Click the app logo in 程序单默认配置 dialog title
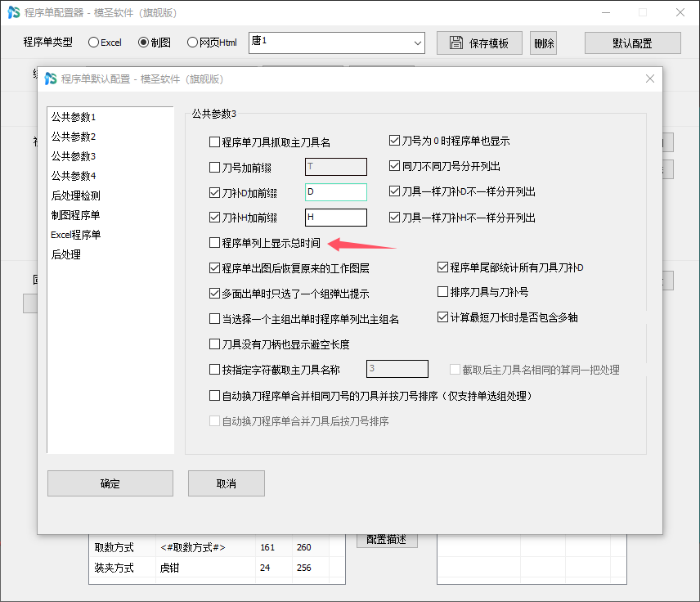Viewport: 700px width, 602px height. (51, 79)
